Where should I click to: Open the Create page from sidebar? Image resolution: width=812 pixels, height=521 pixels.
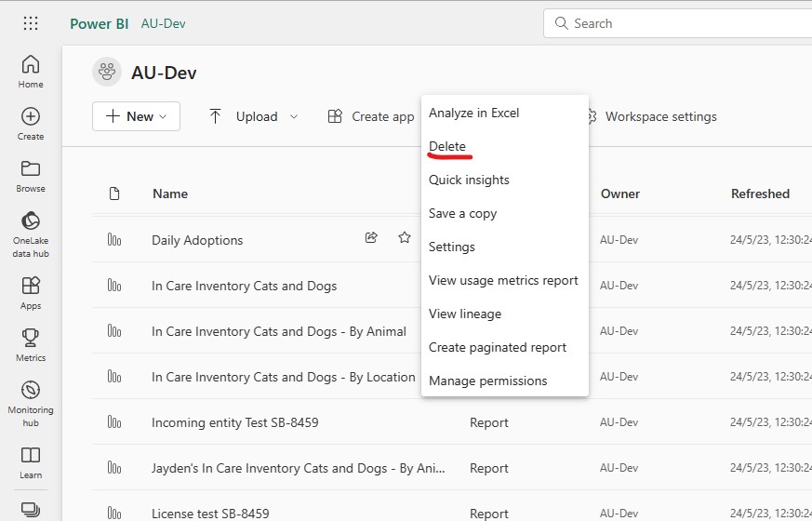click(x=31, y=124)
